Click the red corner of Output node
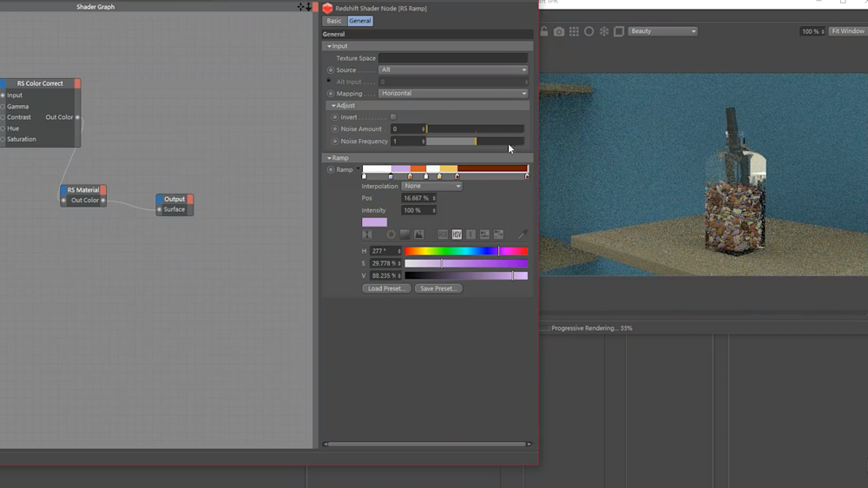 [190, 199]
